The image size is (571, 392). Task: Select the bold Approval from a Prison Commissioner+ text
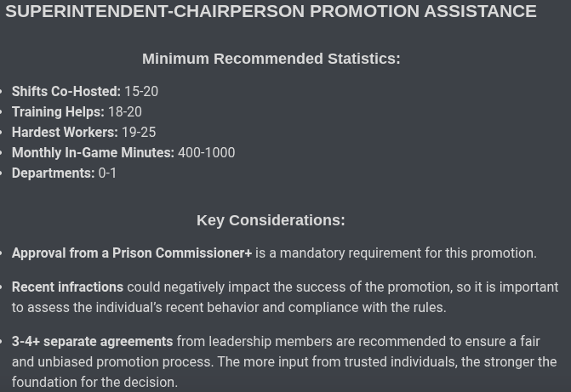(132, 253)
